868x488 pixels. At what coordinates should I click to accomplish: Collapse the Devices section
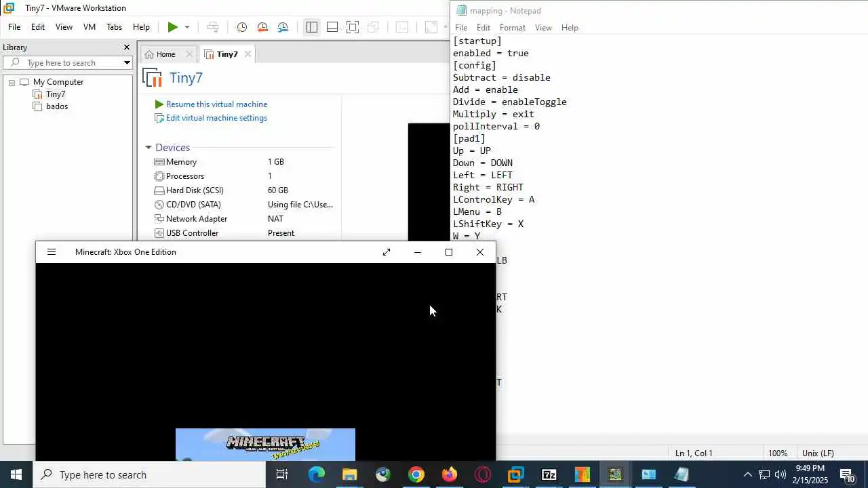tap(149, 148)
